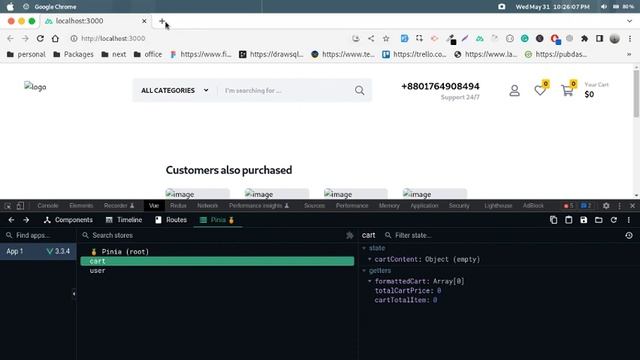
Task: Click the Vue devtools back arrow
Action: click(x=11, y=220)
